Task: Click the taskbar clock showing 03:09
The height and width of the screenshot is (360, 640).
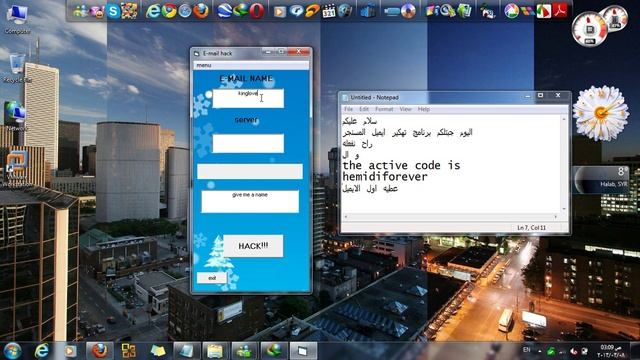Action: click(610, 351)
